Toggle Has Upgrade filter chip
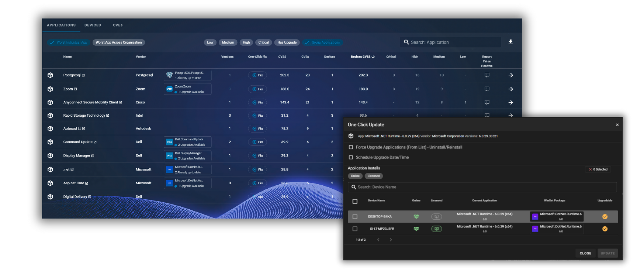The height and width of the screenshot is (271, 644). (x=287, y=42)
